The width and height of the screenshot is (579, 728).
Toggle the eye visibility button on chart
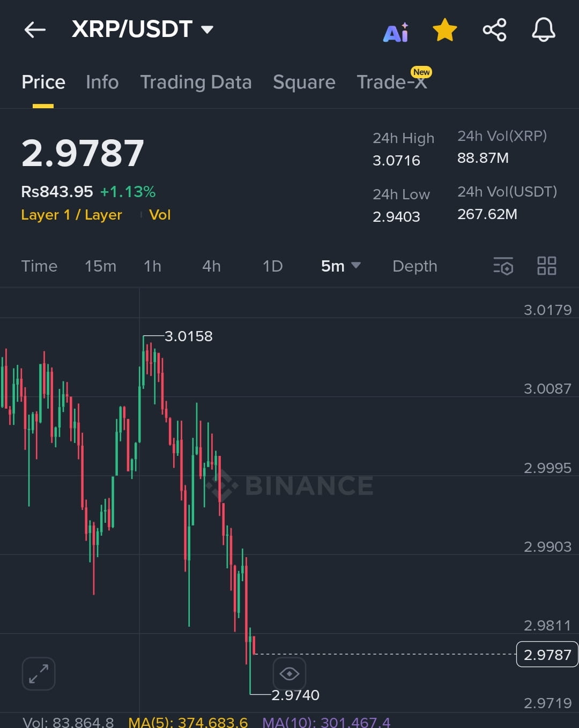(289, 673)
